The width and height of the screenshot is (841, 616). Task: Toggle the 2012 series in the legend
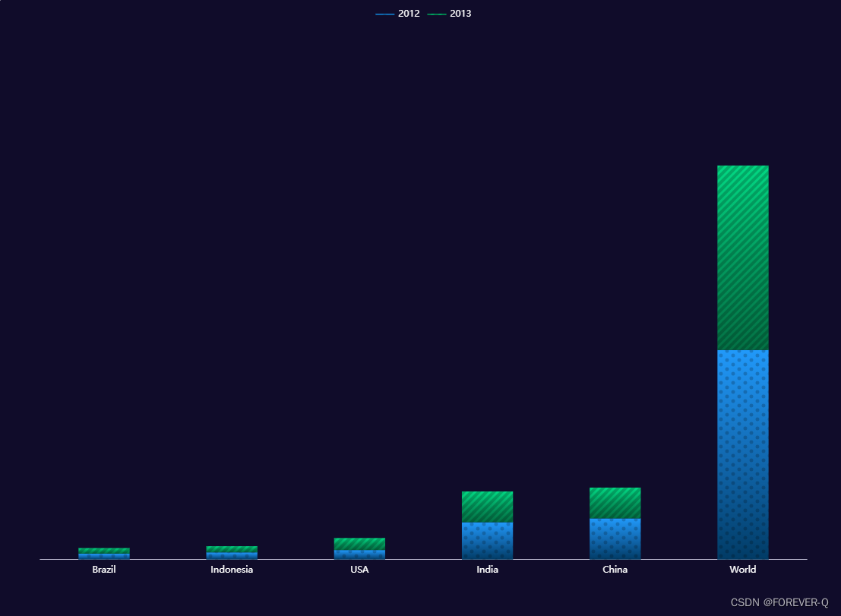(407, 13)
